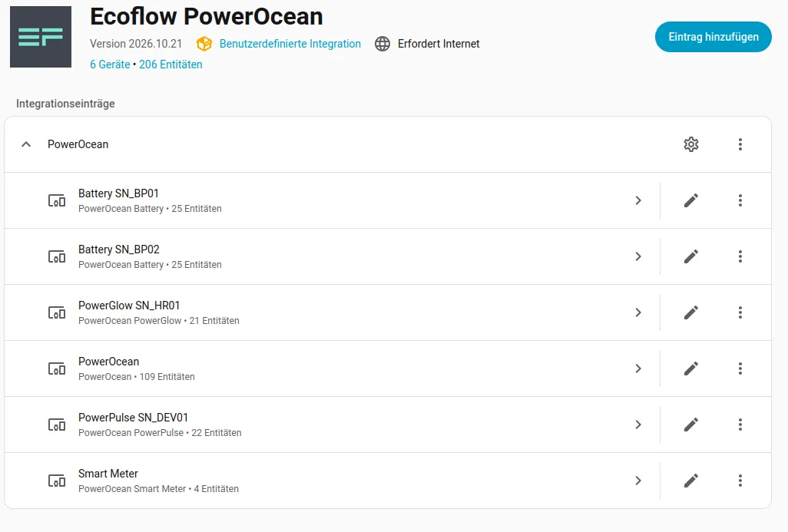Screen dimensions: 788x532
Task: Open overflow menu for PowerPulse SN_DEV01
Action: 740,425
